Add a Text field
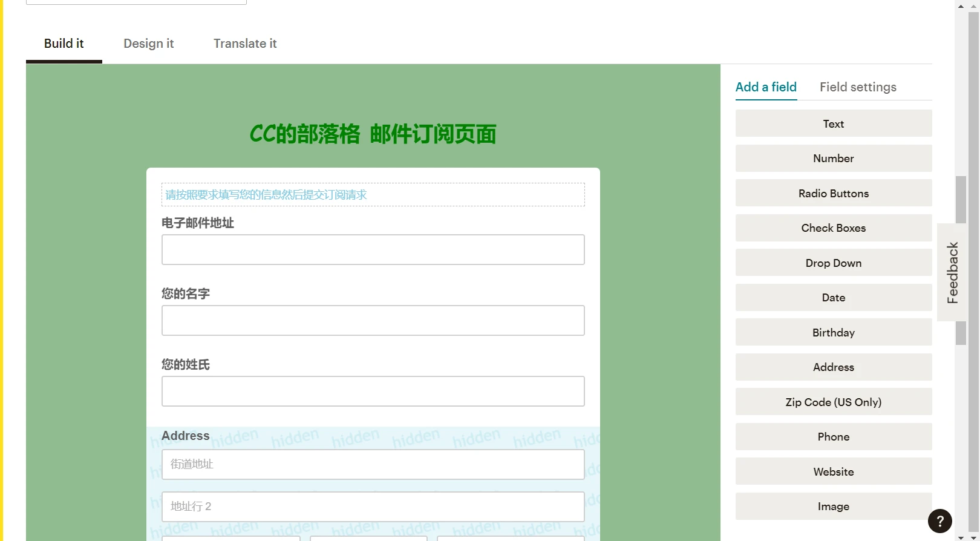Screen dimensions: 980x541 pyautogui.click(x=834, y=123)
